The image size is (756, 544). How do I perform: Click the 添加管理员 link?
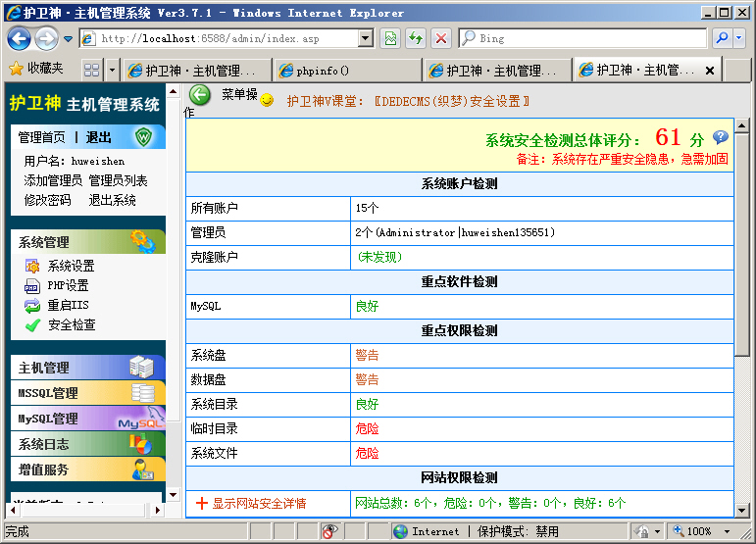pyautogui.click(x=53, y=180)
